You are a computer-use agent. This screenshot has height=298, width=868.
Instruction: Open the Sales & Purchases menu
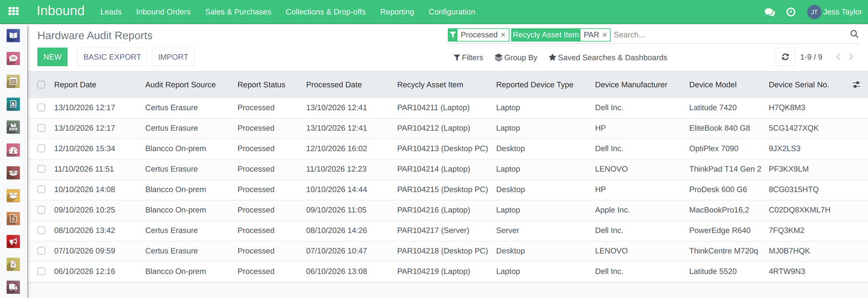click(238, 12)
